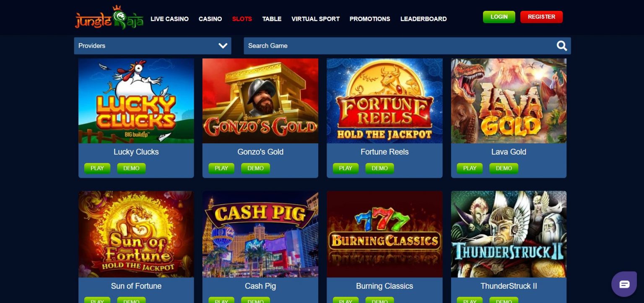Click the Jungle Raja logo
The image size is (644, 303).
pyautogui.click(x=109, y=18)
